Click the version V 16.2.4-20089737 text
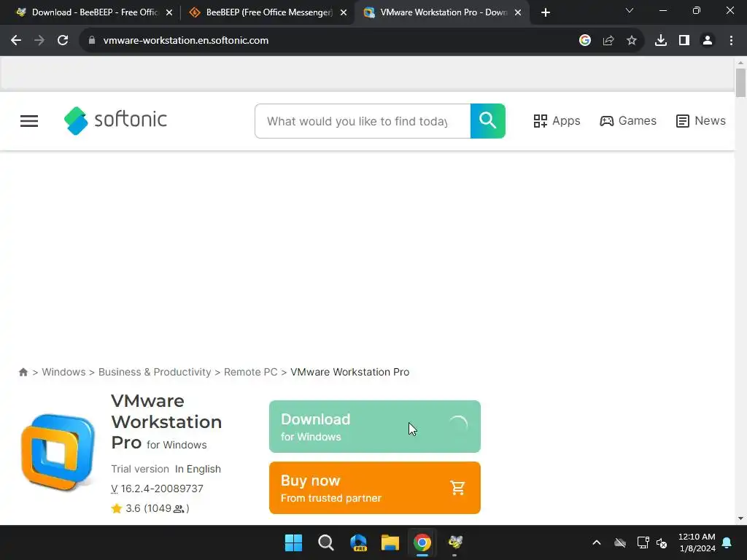Viewport: 747px width, 560px height. 158,489
